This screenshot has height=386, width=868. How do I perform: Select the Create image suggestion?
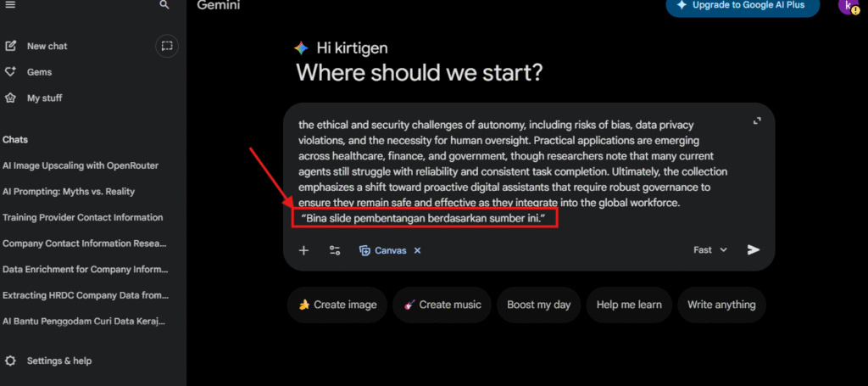pyautogui.click(x=337, y=305)
